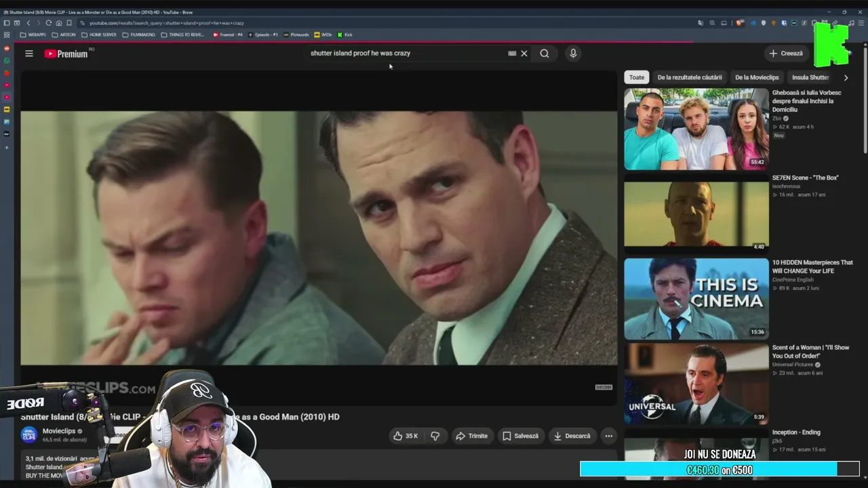Open the Zbir channel name
Image resolution: width=868 pixels, height=488 pixels.
pyautogui.click(x=777, y=118)
